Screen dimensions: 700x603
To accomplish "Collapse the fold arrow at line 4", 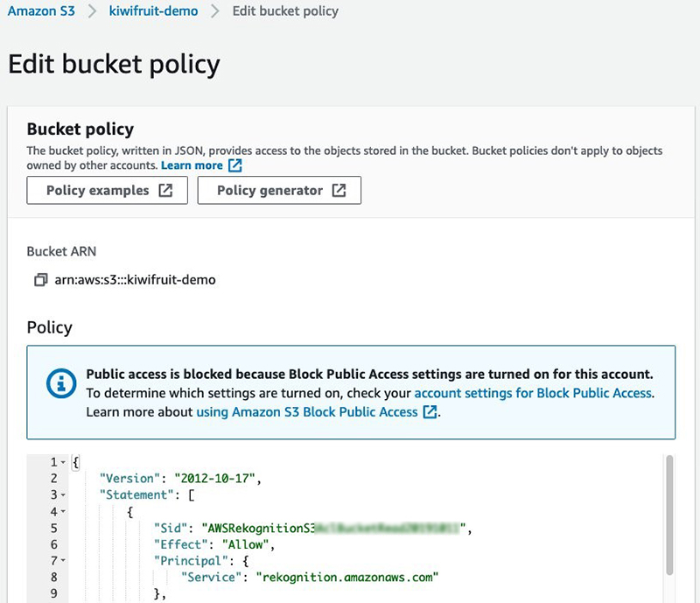I will (x=63, y=511).
